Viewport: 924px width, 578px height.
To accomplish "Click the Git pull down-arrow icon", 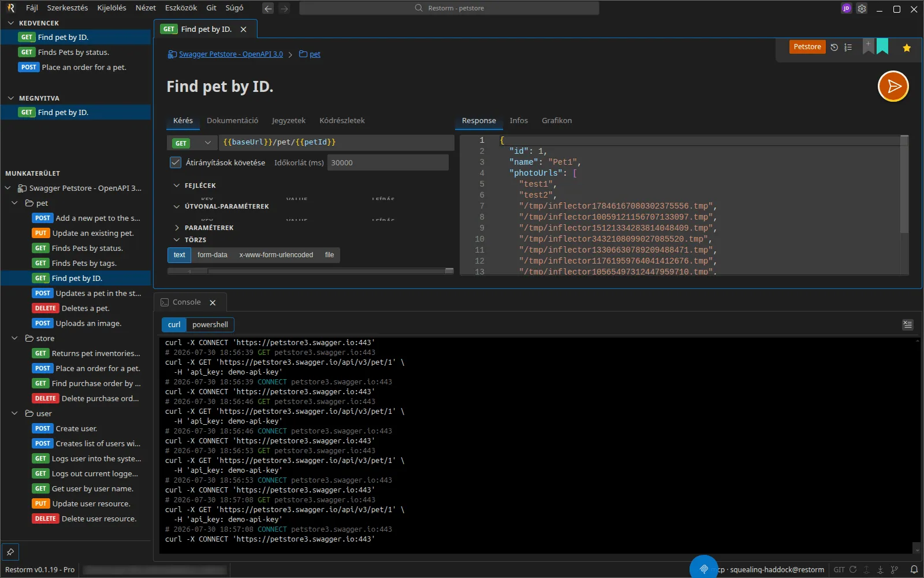I will [880, 569].
